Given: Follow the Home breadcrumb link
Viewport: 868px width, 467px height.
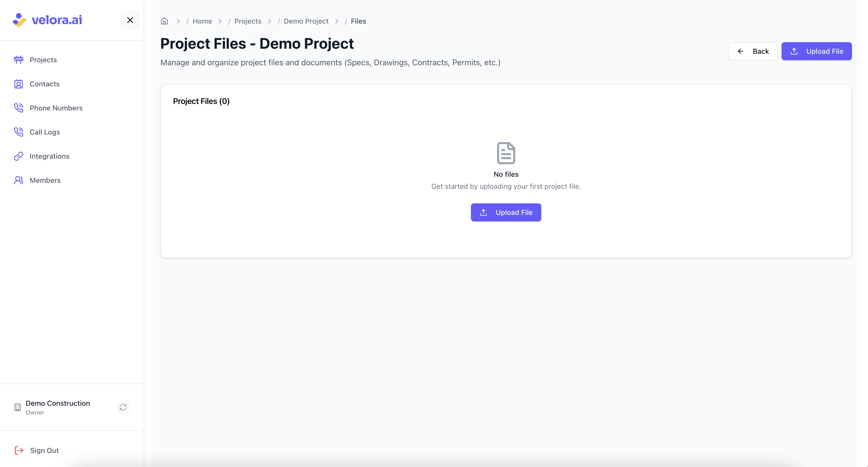Looking at the screenshot, I should click(x=202, y=21).
